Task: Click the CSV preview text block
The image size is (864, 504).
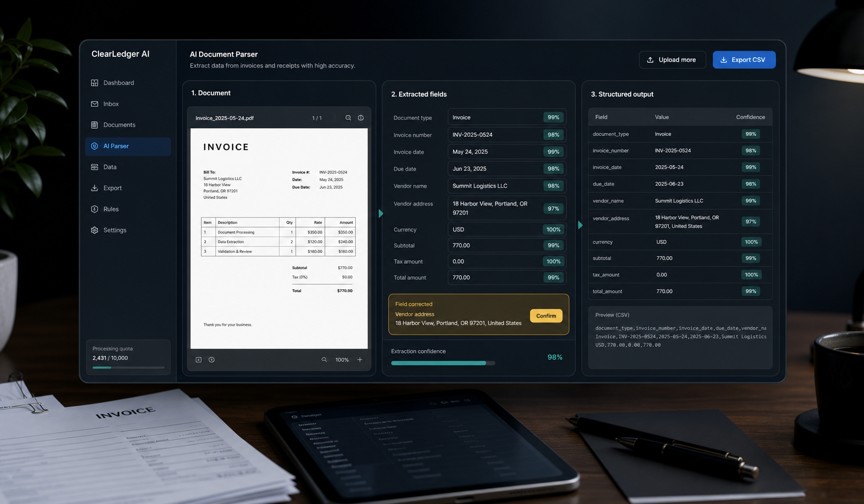Action: [681, 337]
